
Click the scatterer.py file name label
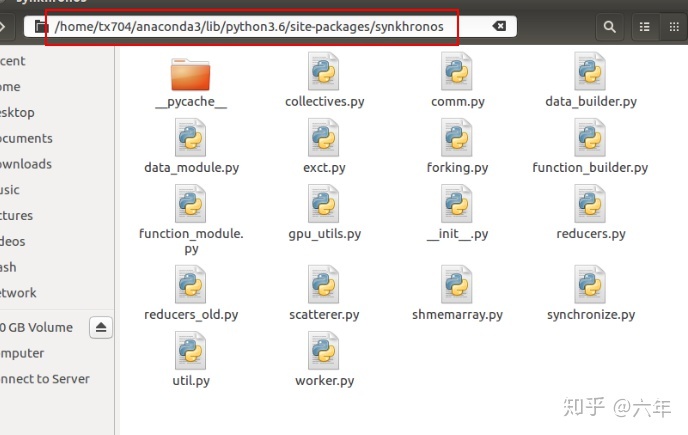pos(324,314)
